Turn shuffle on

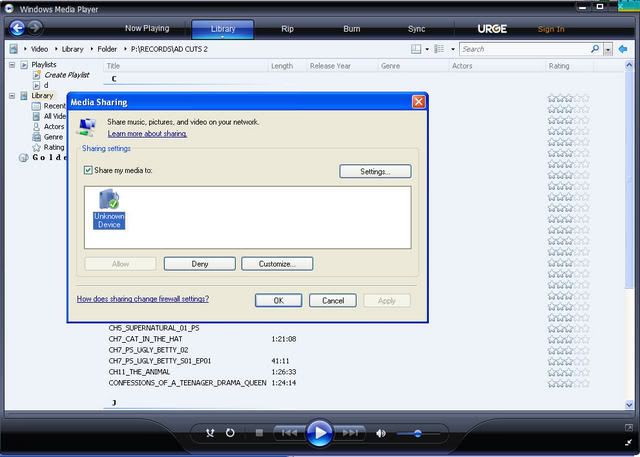click(210, 433)
